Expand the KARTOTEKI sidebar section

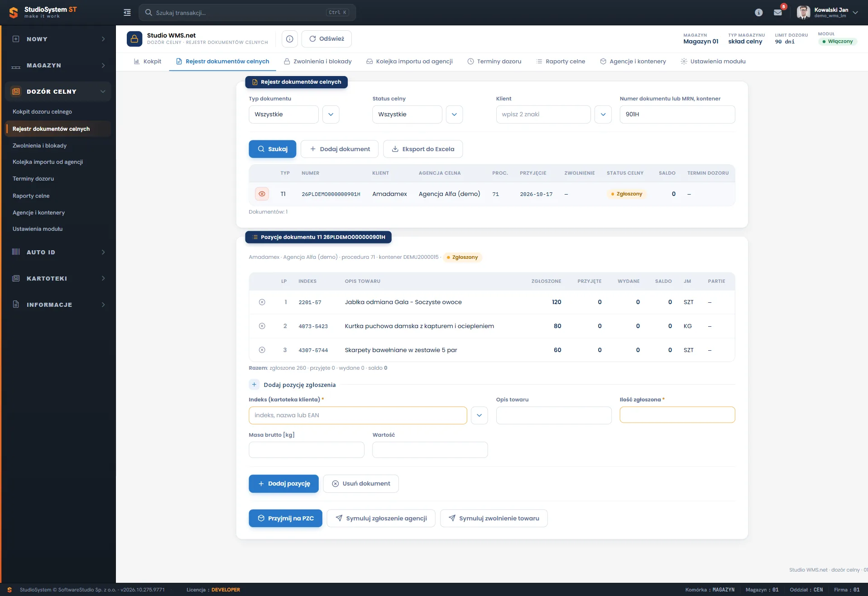pyautogui.click(x=58, y=278)
